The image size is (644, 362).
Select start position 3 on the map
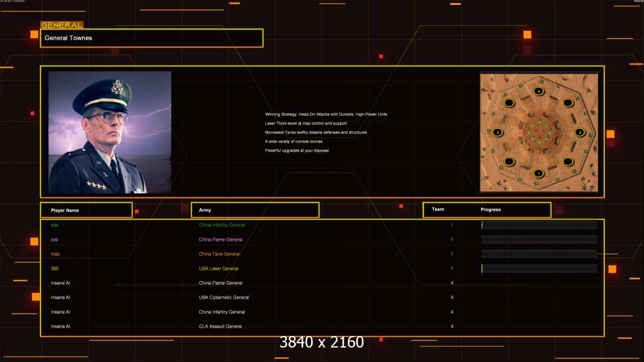click(x=498, y=132)
